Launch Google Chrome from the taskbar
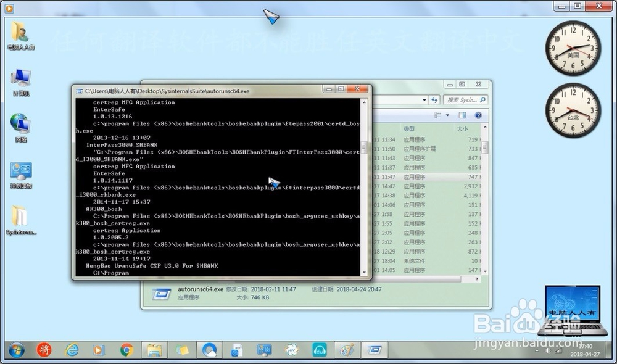Image resolution: width=617 pixels, height=364 pixels. point(126,349)
